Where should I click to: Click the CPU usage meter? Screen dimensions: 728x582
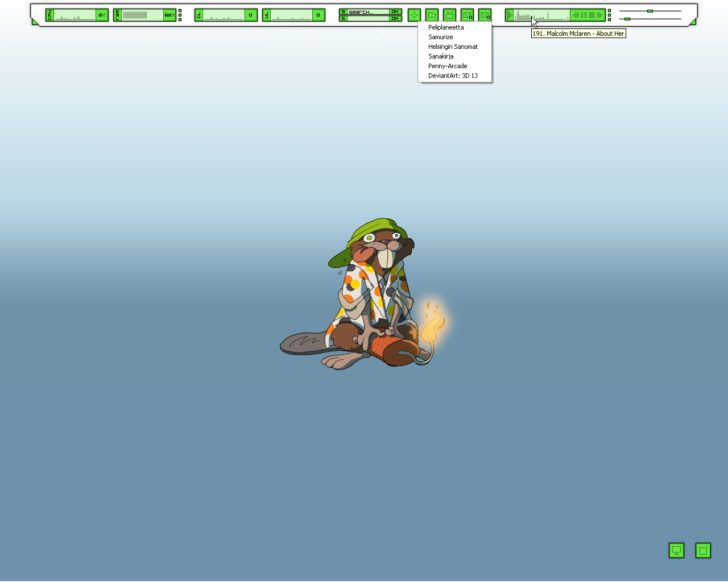tap(76, 15)
